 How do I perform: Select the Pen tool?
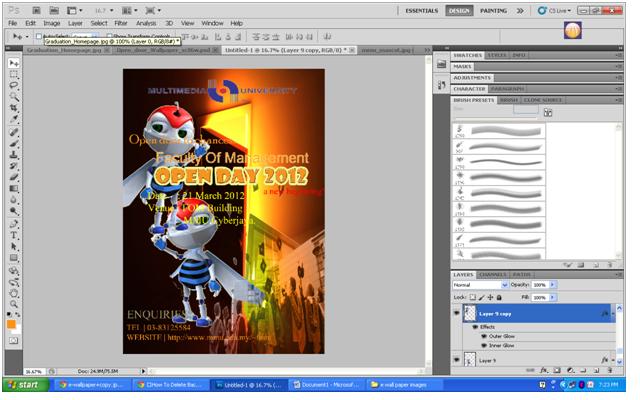(x=14, y=224)
